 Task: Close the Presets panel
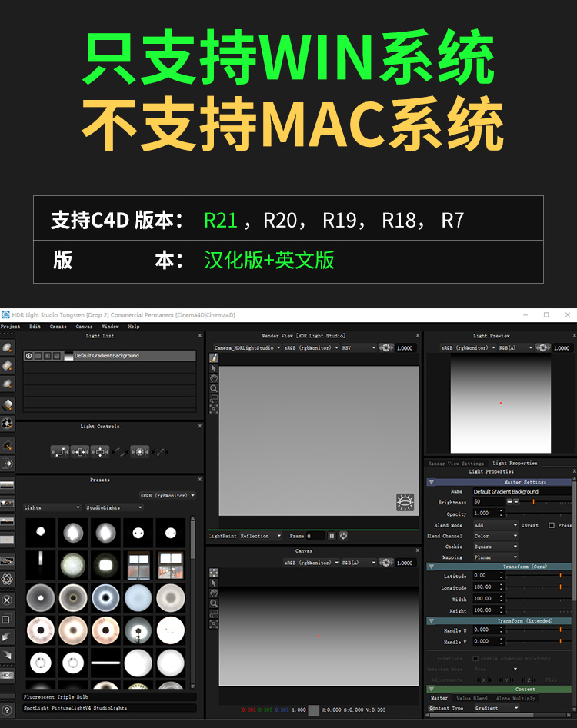coord(200,479)
